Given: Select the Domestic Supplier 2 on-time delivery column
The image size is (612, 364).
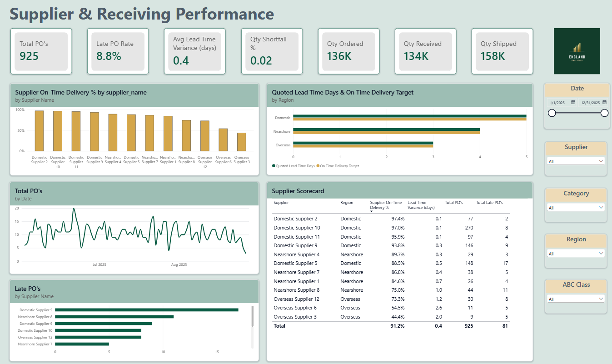Looking at the screenshot, I should tap(40, 131).
